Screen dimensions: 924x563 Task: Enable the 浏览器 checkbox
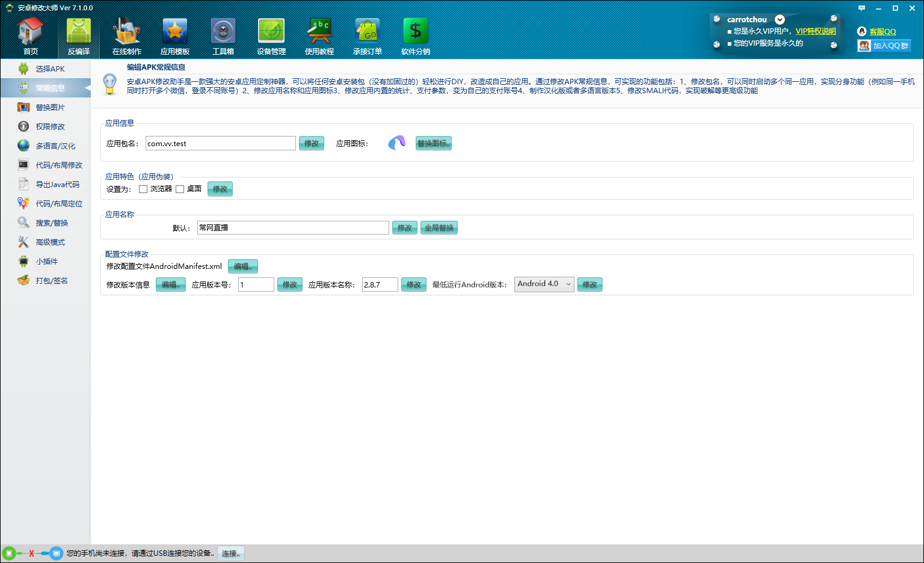coord(143,189)
